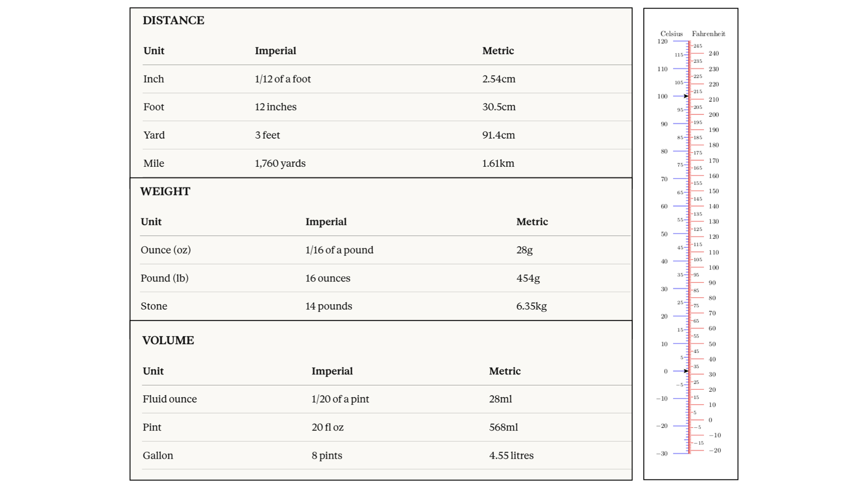Select the WEIGHT section heading
The width and height of the screenshot is (868, 488).
165,191
